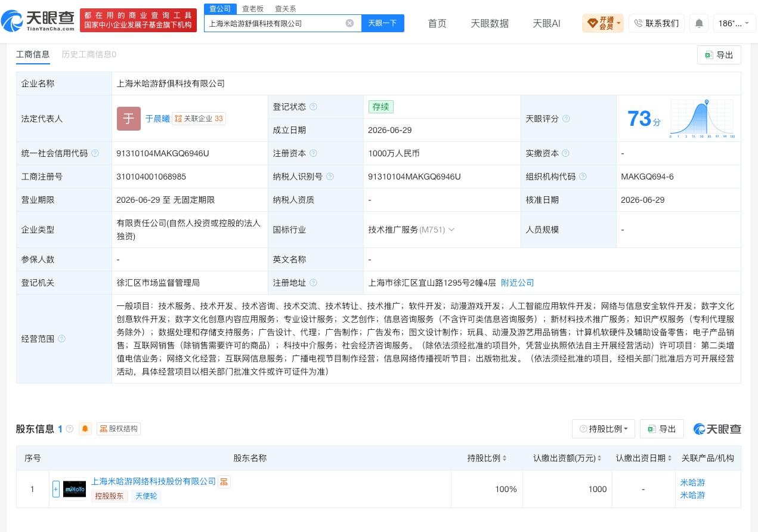This screenshot has height=532, width=758.
Task: Click the 天使轮 tag
Action: point(146,496)
